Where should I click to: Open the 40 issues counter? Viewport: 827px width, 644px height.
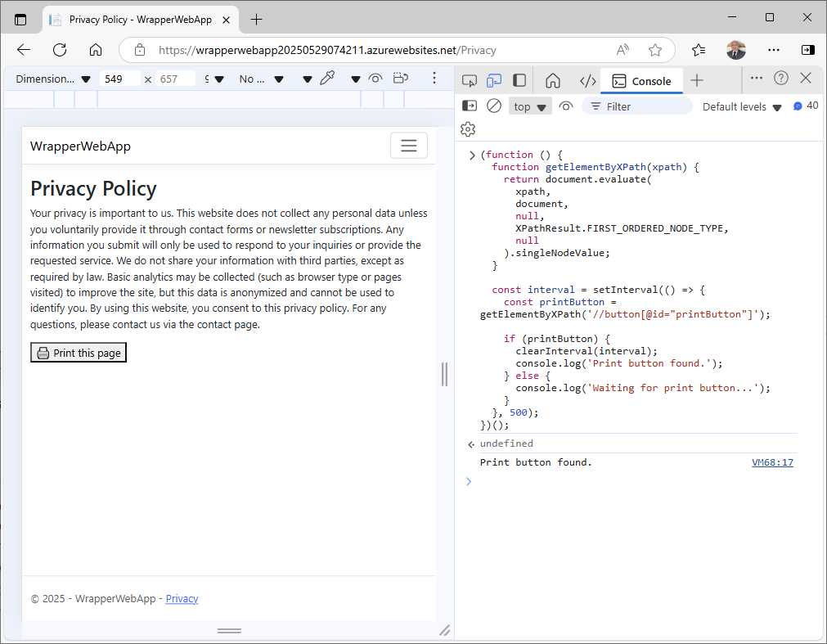806,106
